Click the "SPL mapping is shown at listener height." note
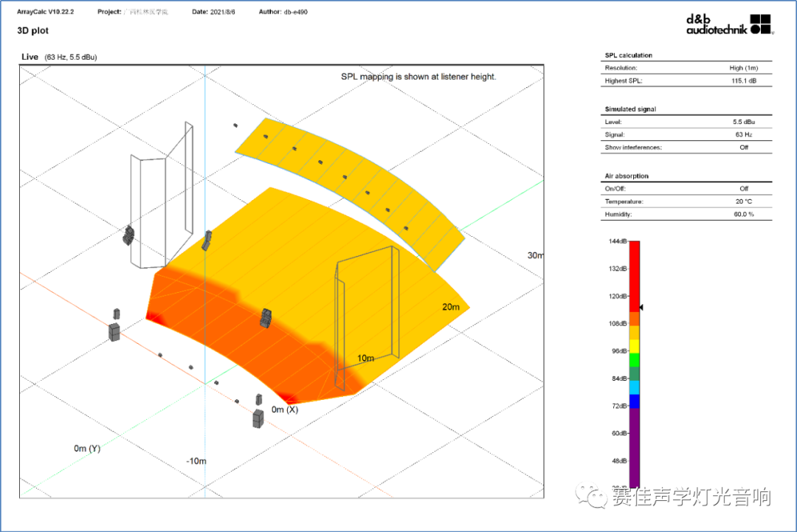The width and height of the screenshot is (797, 532). [418, 77]
